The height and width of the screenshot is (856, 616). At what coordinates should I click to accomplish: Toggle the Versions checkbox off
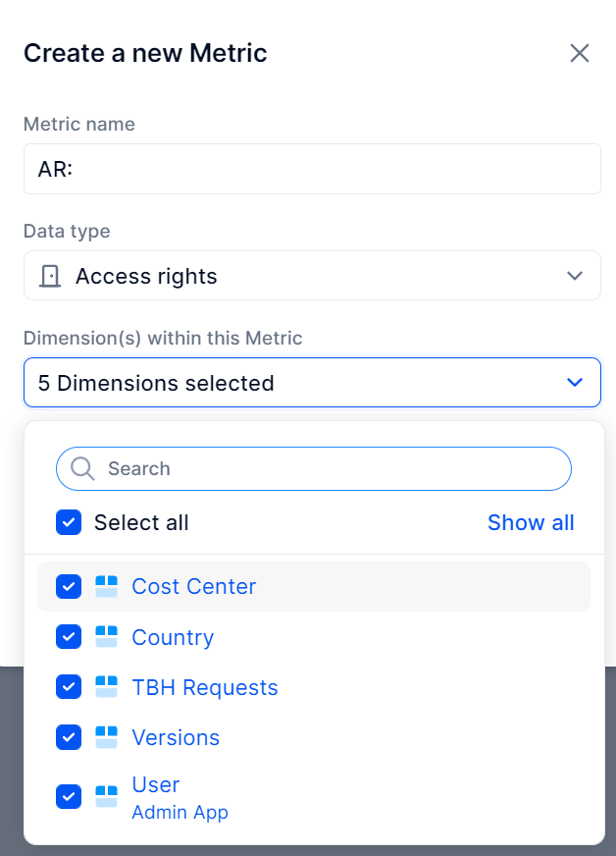69,737
